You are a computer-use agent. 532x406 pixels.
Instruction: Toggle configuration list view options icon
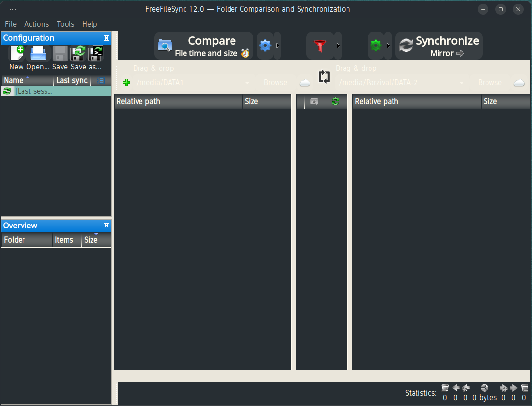point(100,80)
